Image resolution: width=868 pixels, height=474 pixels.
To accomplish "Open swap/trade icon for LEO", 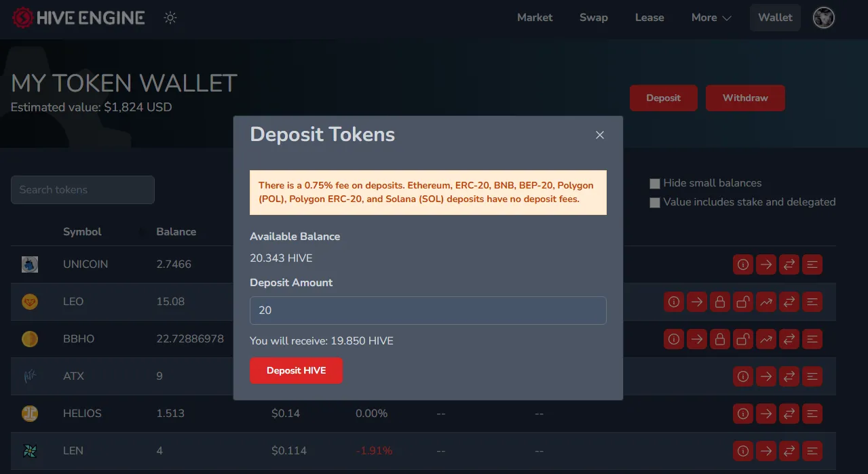I will (789, 302).
